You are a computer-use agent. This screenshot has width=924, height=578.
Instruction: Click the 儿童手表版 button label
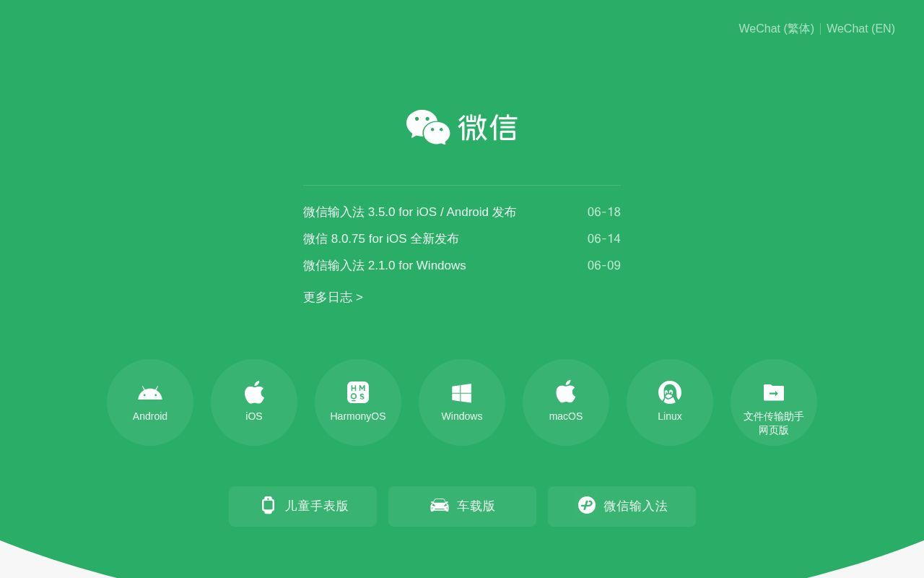click(x=316, y=506)
